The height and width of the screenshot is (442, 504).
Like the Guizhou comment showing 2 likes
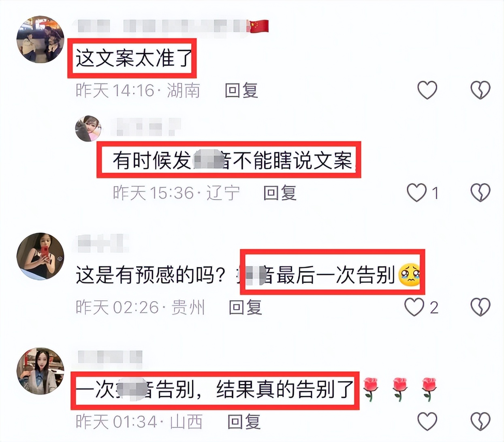tap(414, 307)
